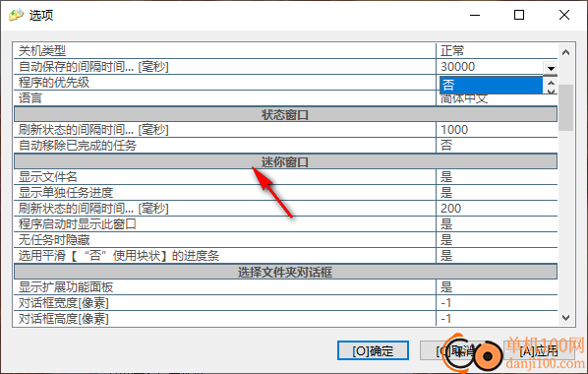Select the 程序启动时显示此窗口 row label
The image size is (588, 374).
(78, 224)
